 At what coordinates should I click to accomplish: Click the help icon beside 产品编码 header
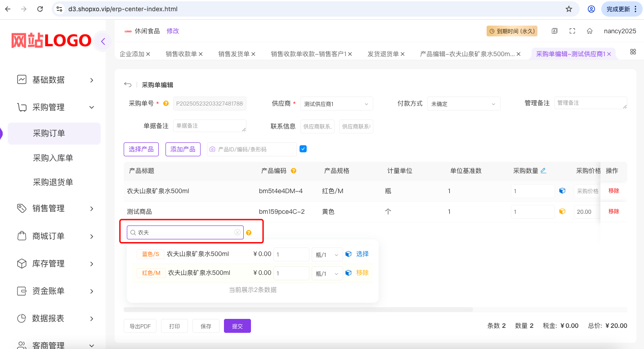[x=294, y=171]
